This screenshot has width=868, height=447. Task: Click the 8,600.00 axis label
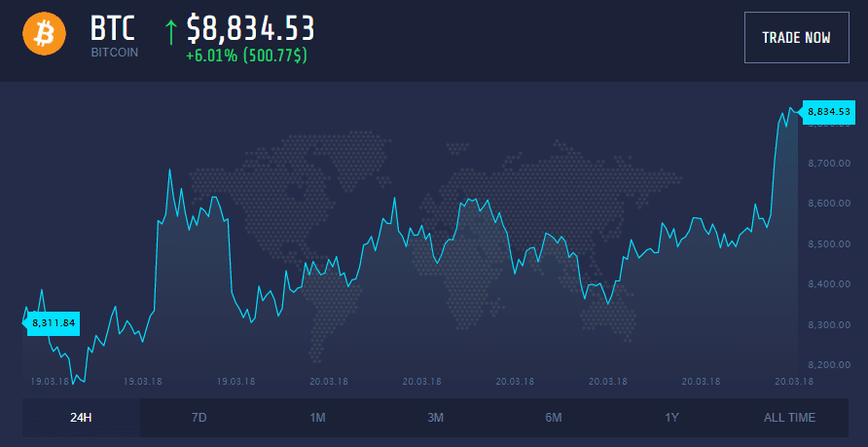point(829,204)
